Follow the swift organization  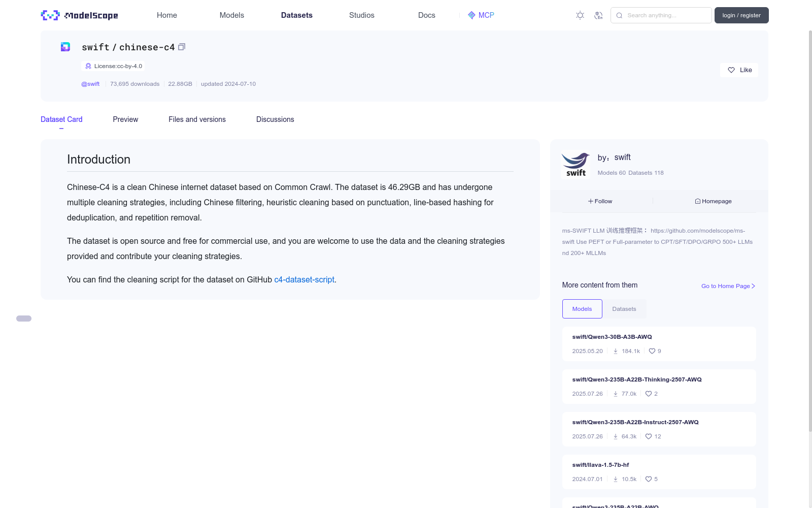tap(600, 201)
